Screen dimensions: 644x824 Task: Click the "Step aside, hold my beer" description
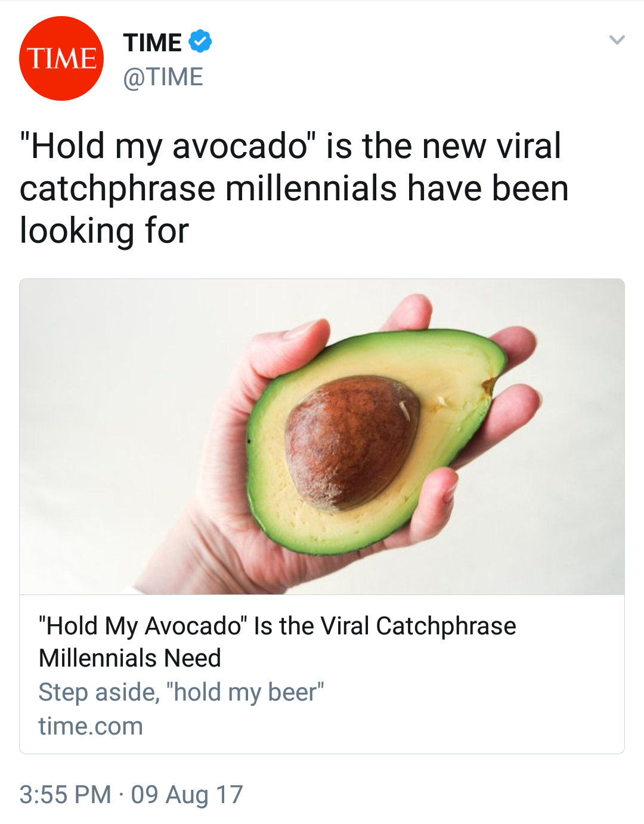pyautogui.click(x=181, y=692)
